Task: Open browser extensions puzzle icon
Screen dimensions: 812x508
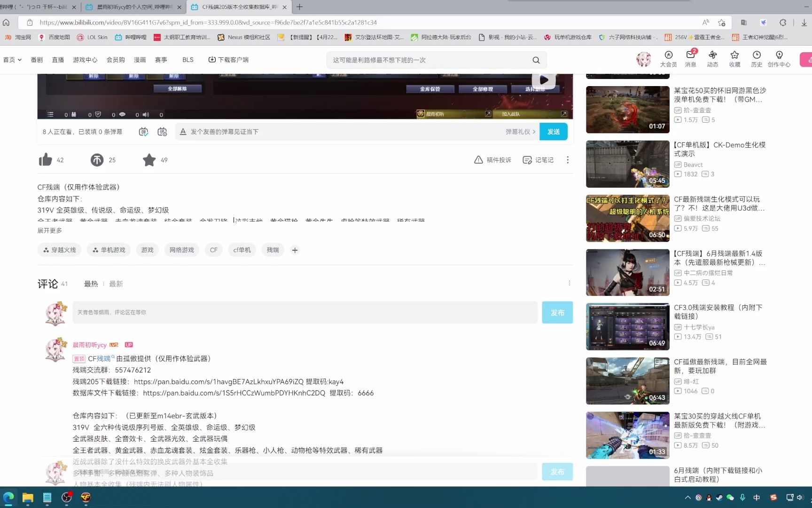Action: pos(782,22)
